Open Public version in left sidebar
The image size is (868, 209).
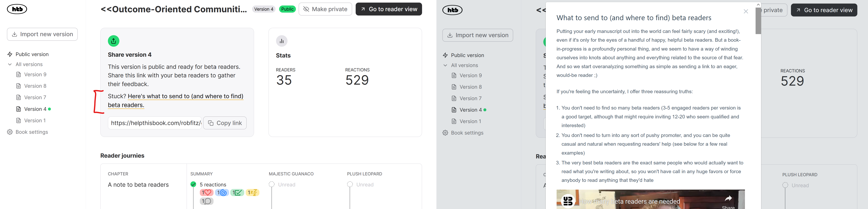(32, 54)
